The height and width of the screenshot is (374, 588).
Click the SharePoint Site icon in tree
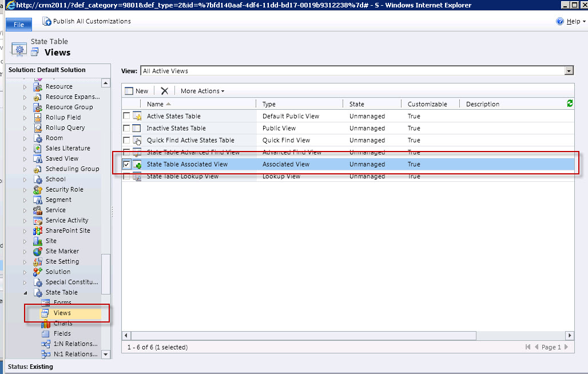tap(38, 231)
